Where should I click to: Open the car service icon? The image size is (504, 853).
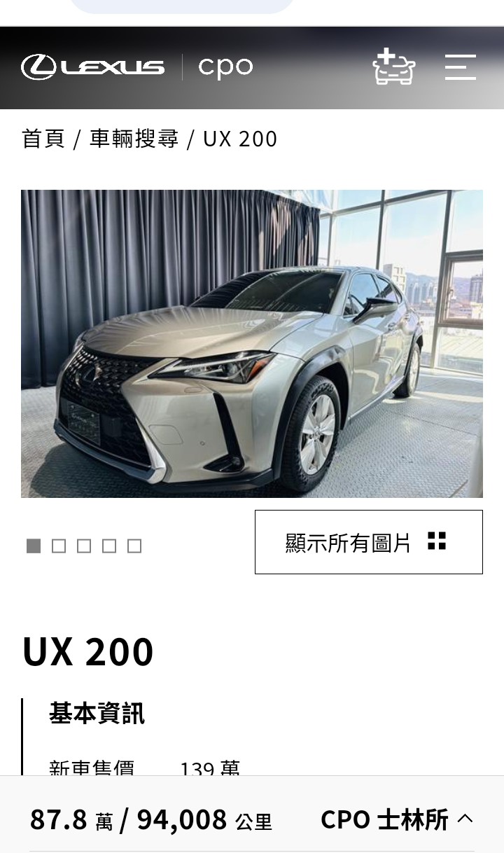pyautogui.click(x=394, y=67)
